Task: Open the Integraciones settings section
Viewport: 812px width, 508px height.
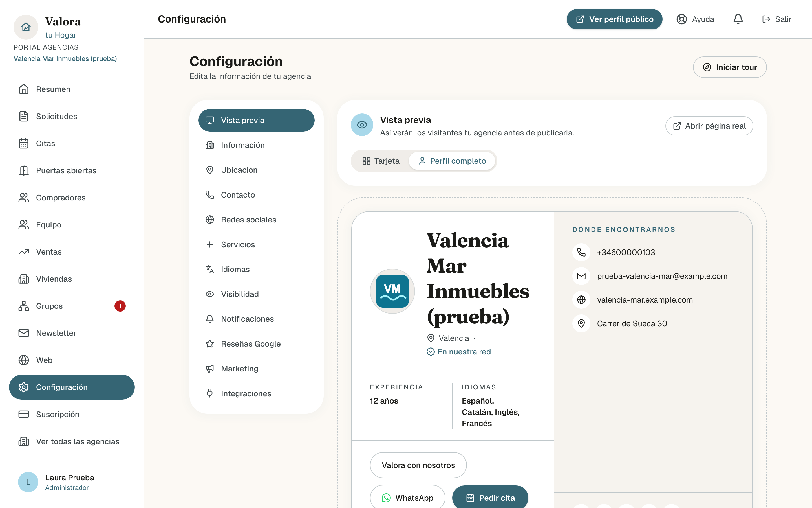Action: pyautogui.click(x=256, y=393)
